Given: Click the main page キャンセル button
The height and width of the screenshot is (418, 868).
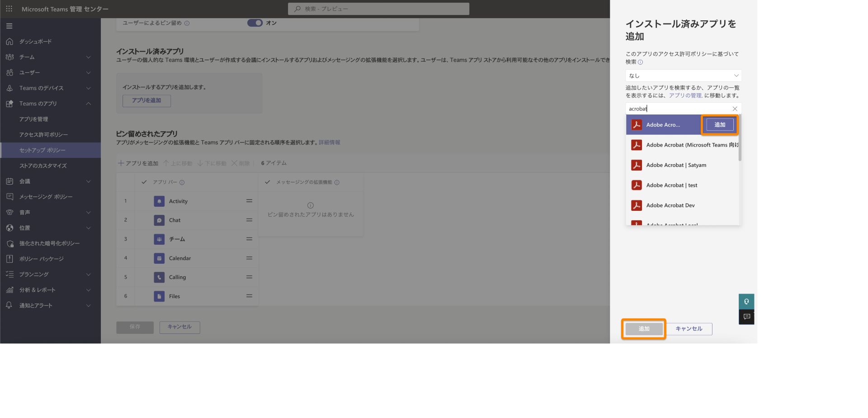Looking at the screenshot, I should click(179, 327).
